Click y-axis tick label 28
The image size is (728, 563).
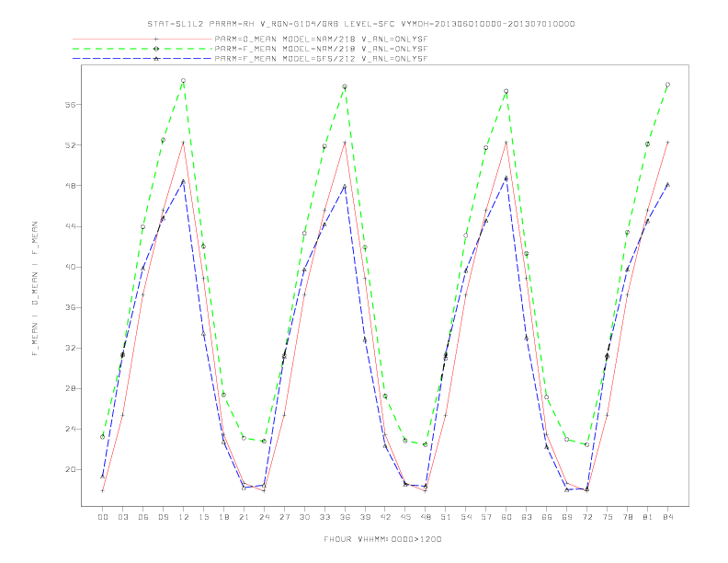(x=70, y=388)
